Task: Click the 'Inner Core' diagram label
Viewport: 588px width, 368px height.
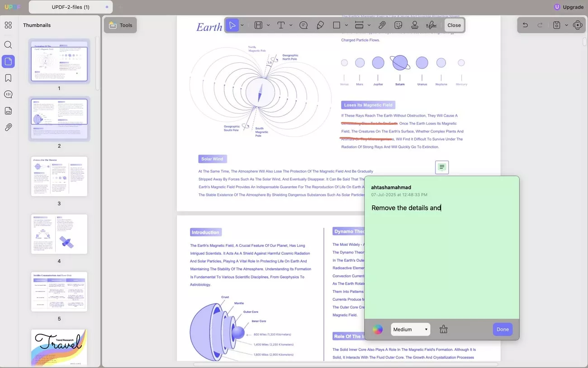Action: click(259, 321)
